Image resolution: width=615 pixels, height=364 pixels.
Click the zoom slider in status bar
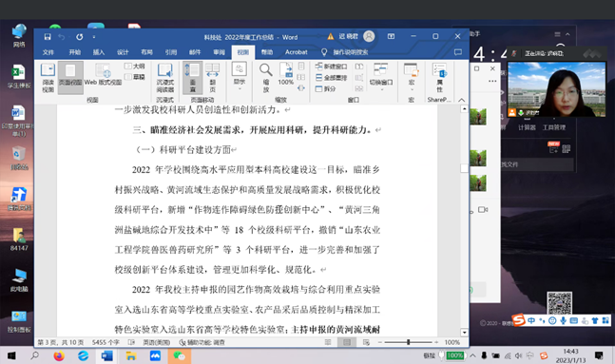pyautogui.click(x=409, y=342)
